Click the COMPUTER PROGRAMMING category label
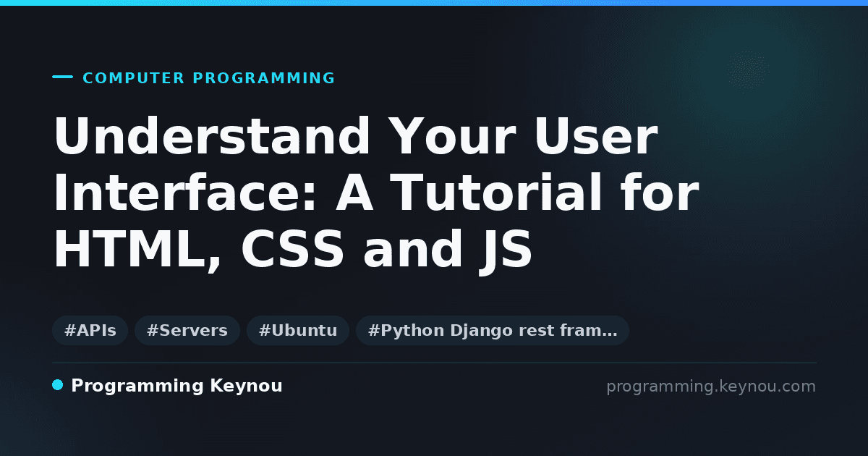 [208, 78]
